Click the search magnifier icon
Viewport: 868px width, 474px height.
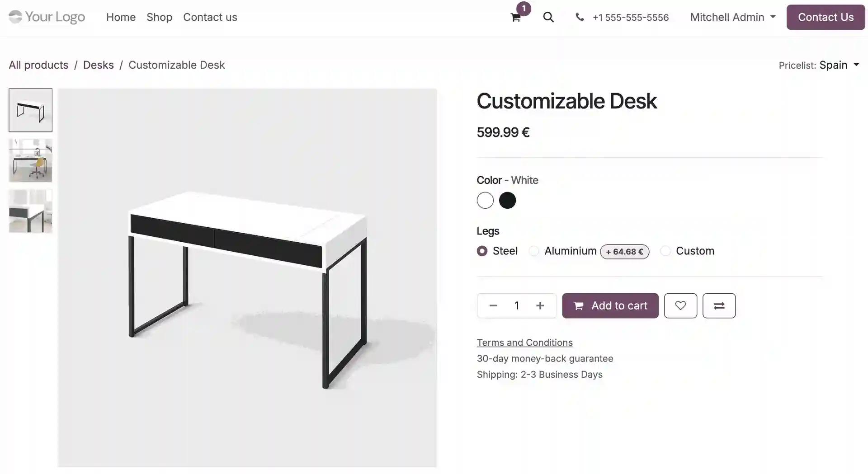548,17
